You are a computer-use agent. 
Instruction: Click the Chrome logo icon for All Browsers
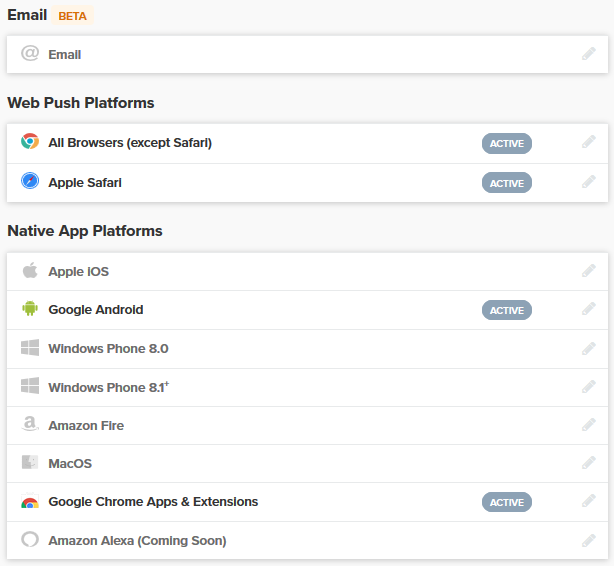click(30, 142)
